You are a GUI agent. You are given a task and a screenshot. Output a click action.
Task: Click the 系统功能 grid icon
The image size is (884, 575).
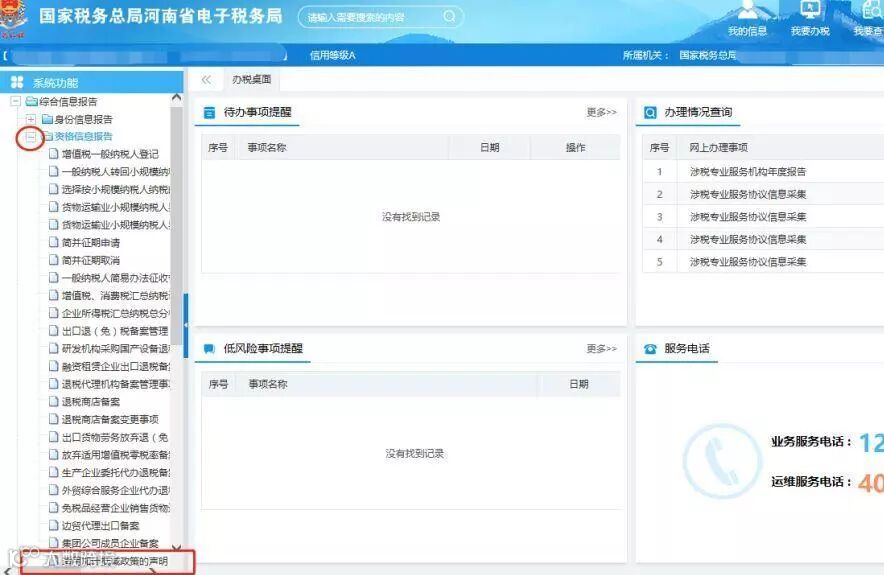click(x=17, y=82)
